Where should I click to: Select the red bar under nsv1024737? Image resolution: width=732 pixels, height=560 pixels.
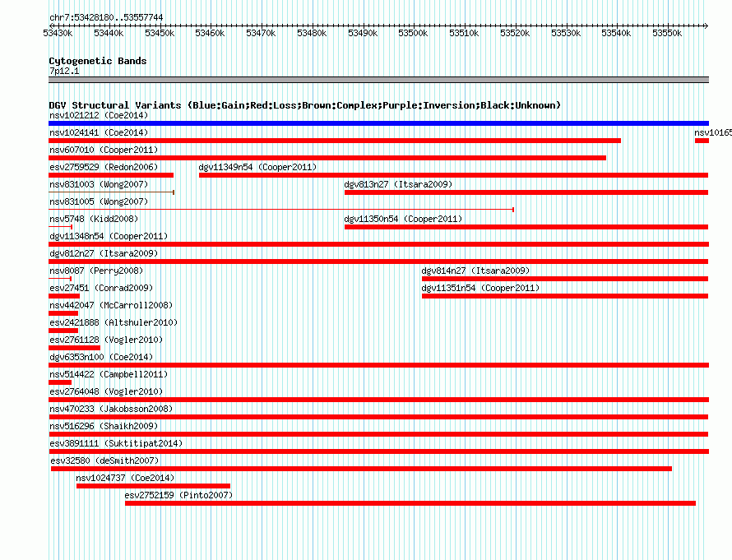tap(153, 486)
